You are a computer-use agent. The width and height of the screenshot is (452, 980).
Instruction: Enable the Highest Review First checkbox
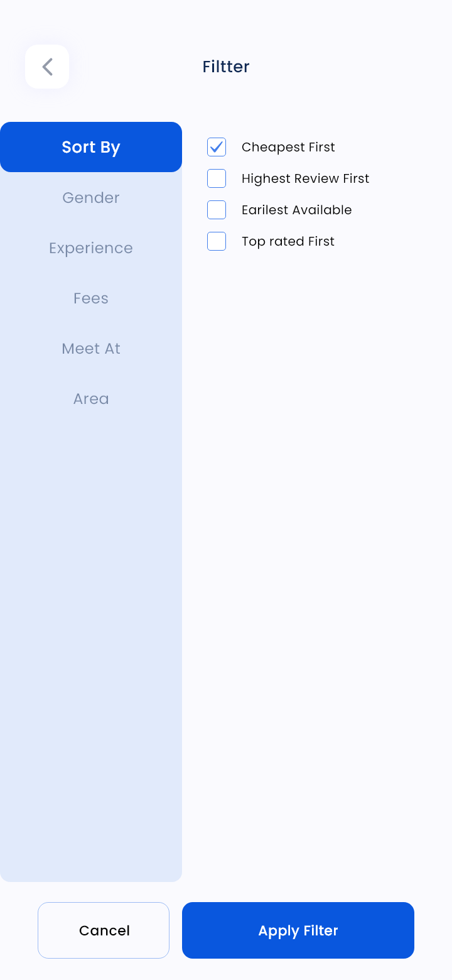[217, 178]
